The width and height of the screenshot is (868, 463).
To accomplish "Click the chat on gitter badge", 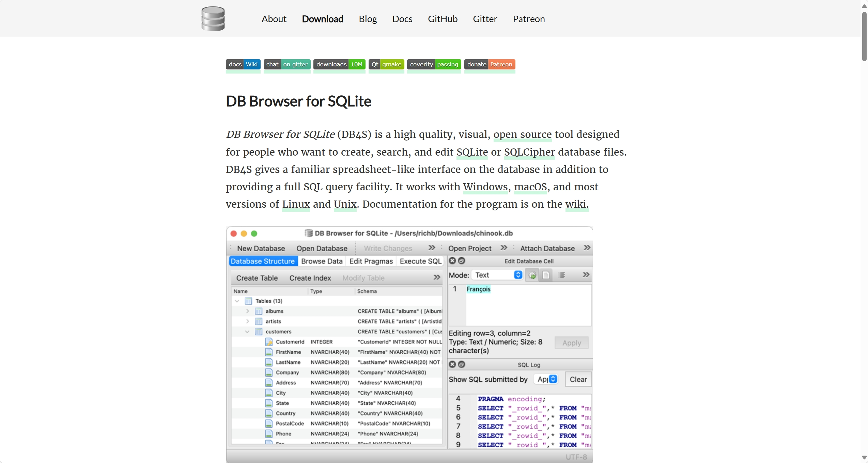I will 287,64.
